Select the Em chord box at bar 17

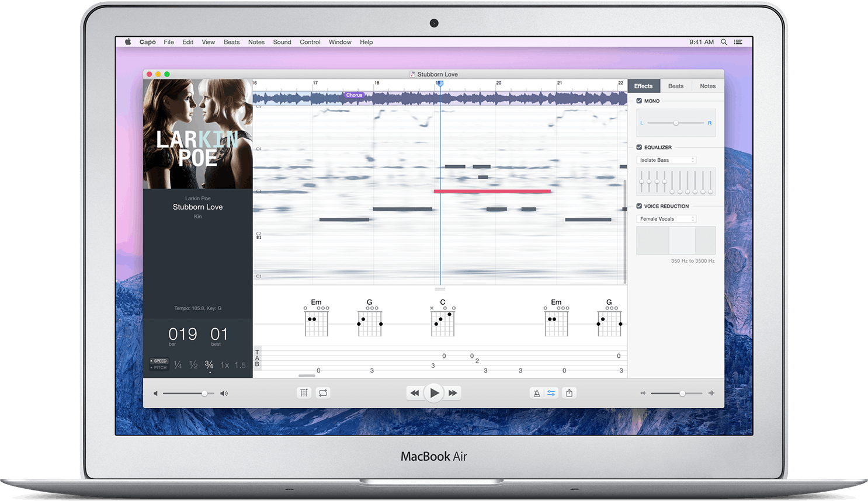(316, 318)
